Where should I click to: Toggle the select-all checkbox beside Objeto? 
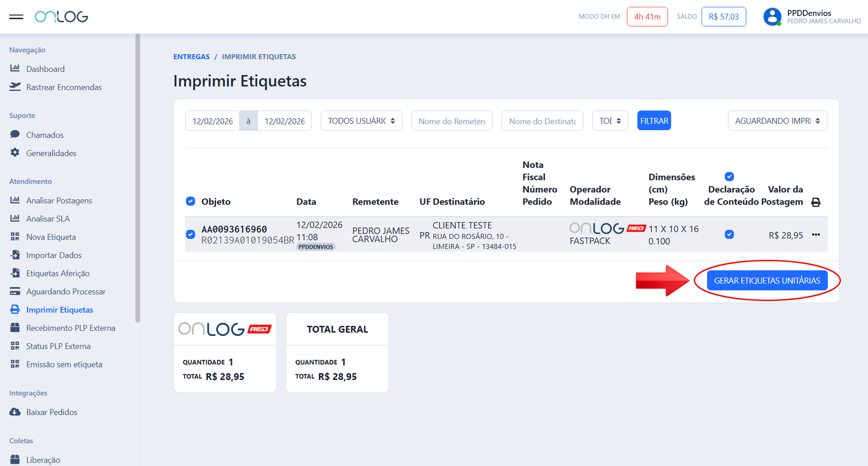click(190, 201)
